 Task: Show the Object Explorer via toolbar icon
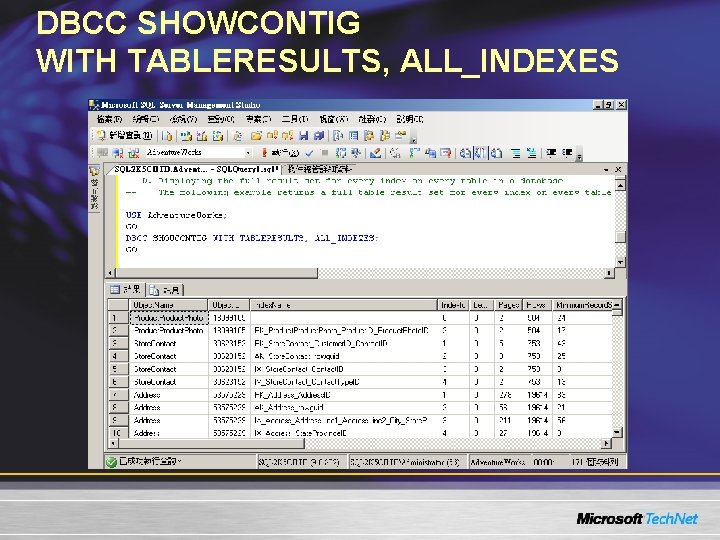pos(368,136)
